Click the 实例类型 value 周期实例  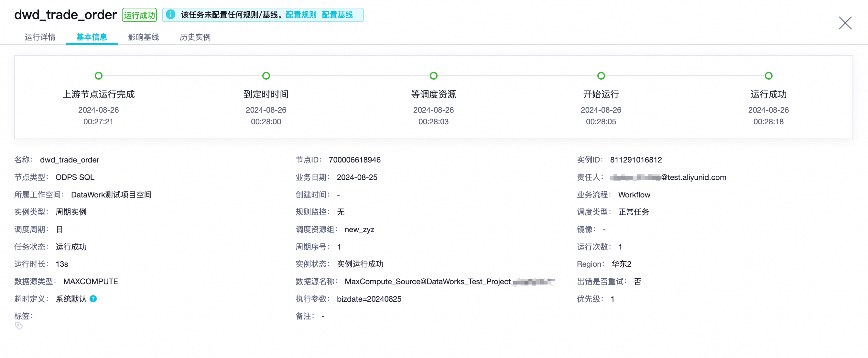click(71, 212)
